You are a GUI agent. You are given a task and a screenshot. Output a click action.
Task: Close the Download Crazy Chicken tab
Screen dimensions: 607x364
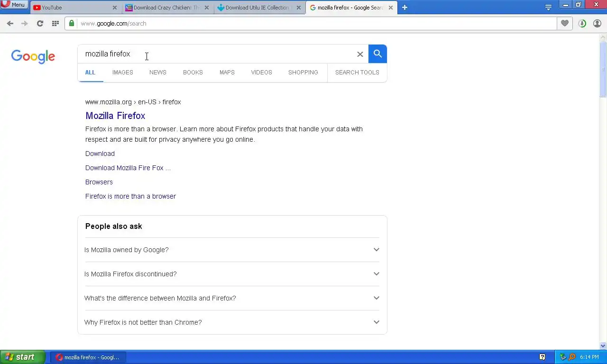[x=206, y=8]
